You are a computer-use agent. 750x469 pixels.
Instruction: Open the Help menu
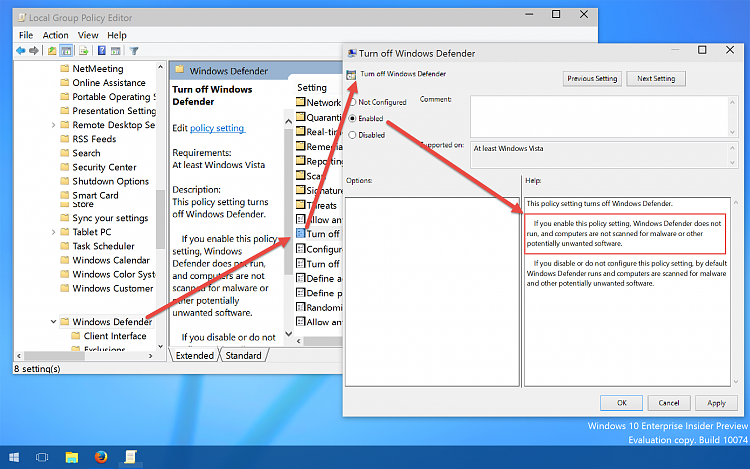pos(117,35)
